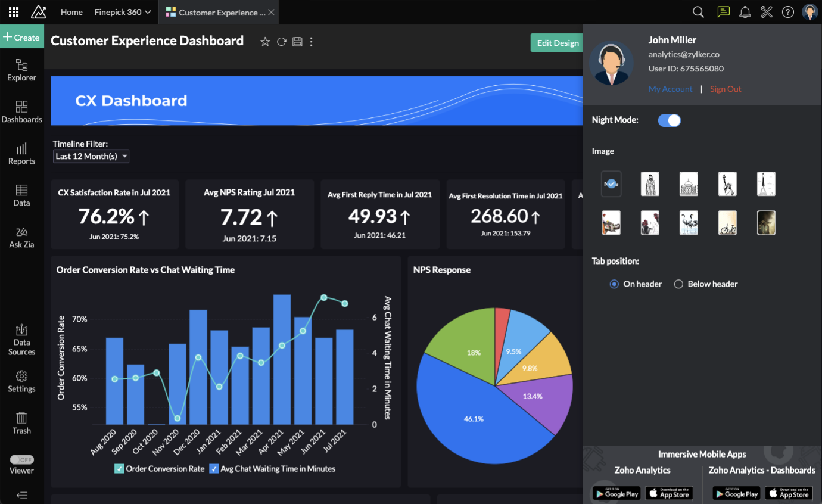Open the Explorer panel in the sidebar
Viewport: 822px width, 504px height.
(21, 70)
